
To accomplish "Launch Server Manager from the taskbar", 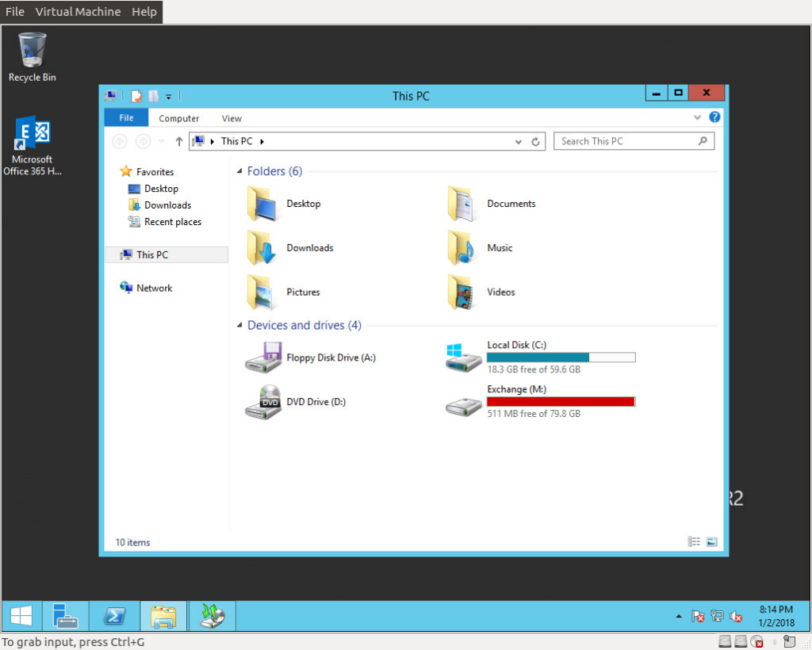I will [65, 616].
